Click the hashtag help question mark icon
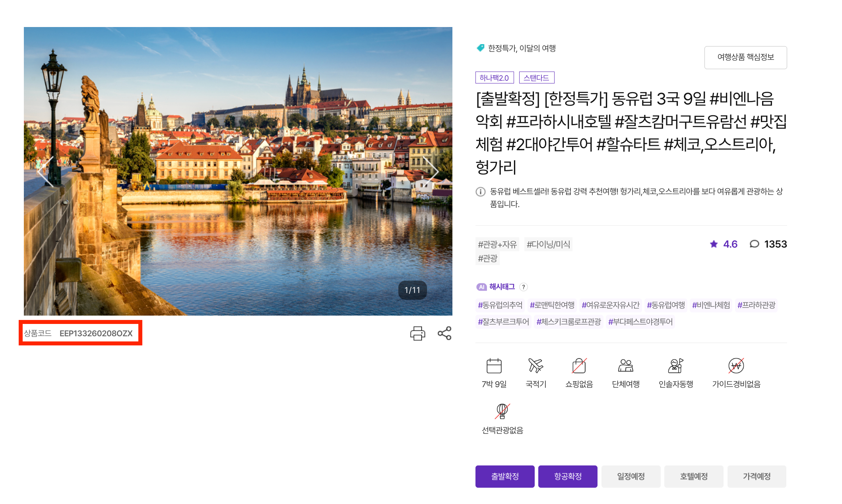 pos(524,287)
